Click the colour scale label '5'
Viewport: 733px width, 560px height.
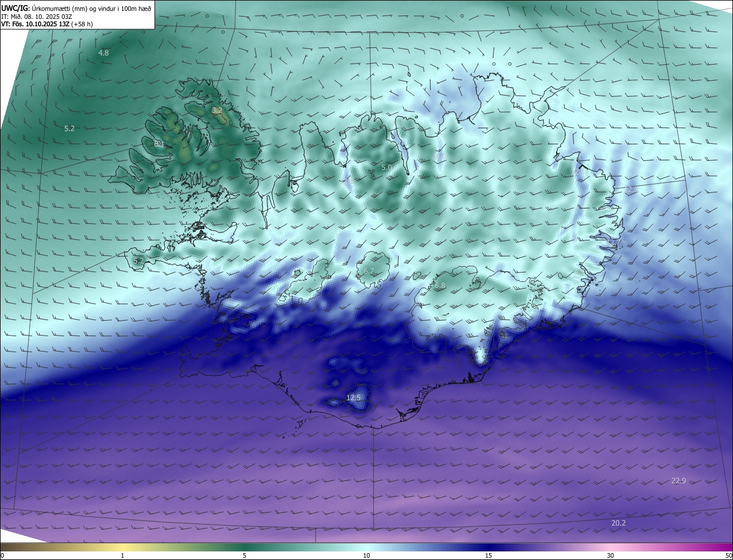245,555
